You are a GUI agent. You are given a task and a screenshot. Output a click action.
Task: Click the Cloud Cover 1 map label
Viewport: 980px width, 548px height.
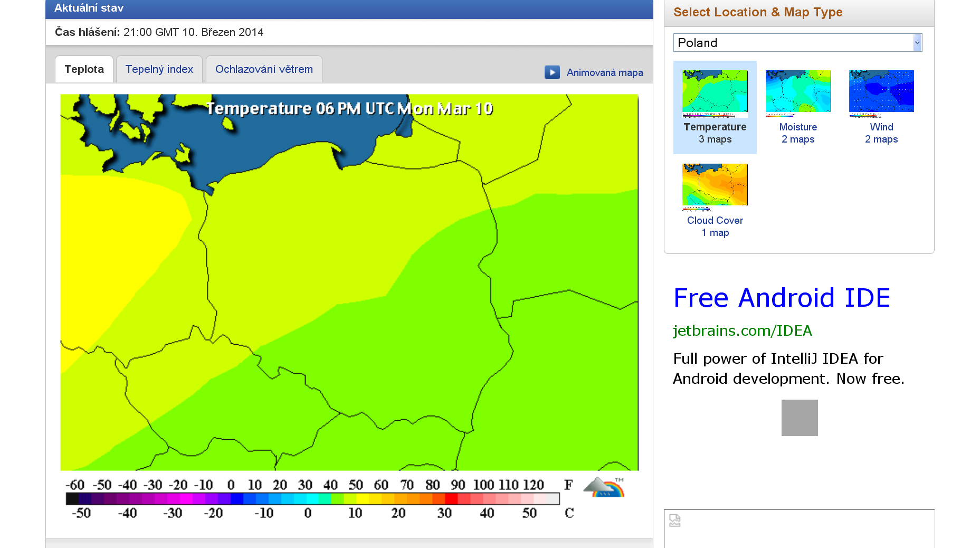coord(715,226)
